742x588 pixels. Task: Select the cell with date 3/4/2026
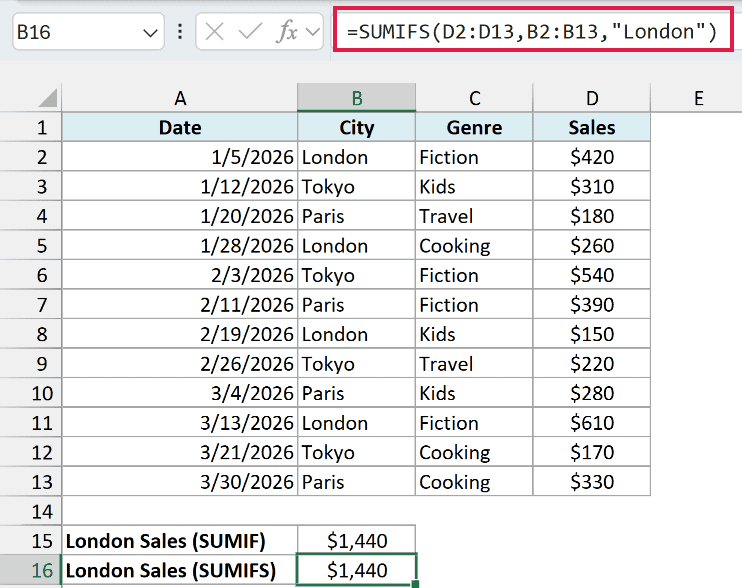coord(180,393)
